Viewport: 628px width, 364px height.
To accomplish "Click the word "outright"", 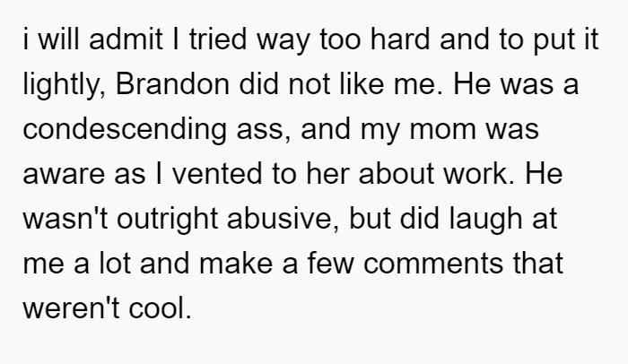I will pyautogui.click(x=167, y=220).
